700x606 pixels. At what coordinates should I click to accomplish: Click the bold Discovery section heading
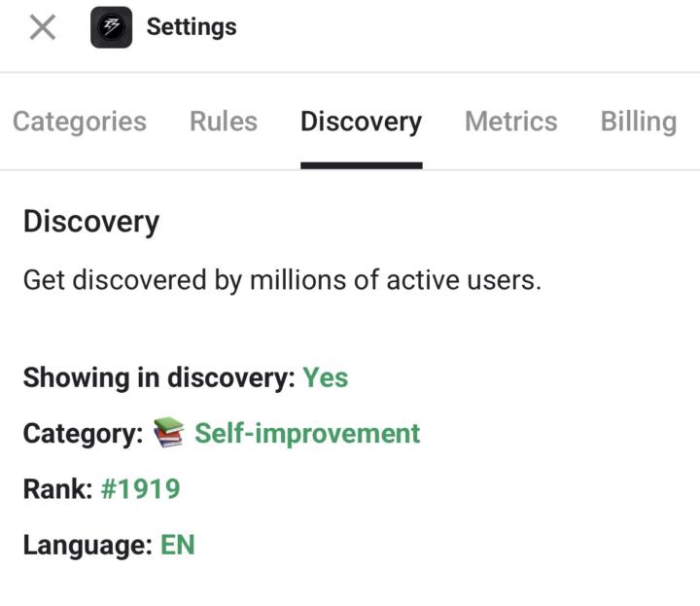pyautogui.click(x=91, y=222)
